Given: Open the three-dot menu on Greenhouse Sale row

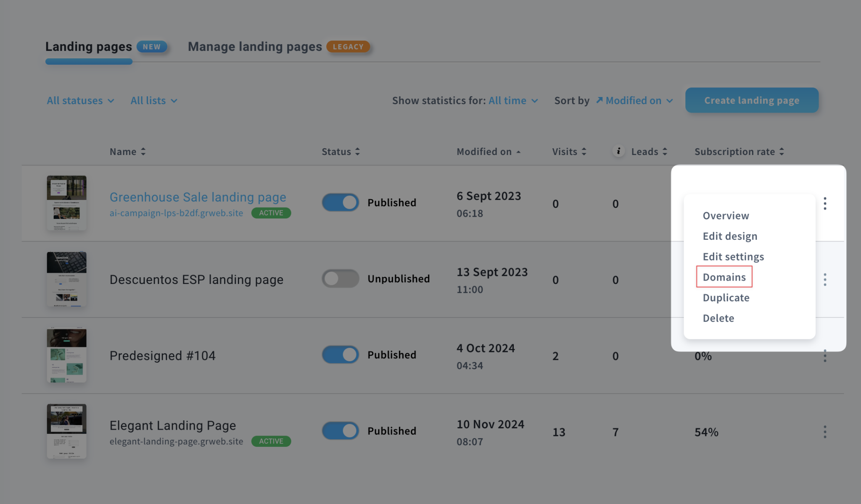Looking at the screenshot, I should (825, 203).
